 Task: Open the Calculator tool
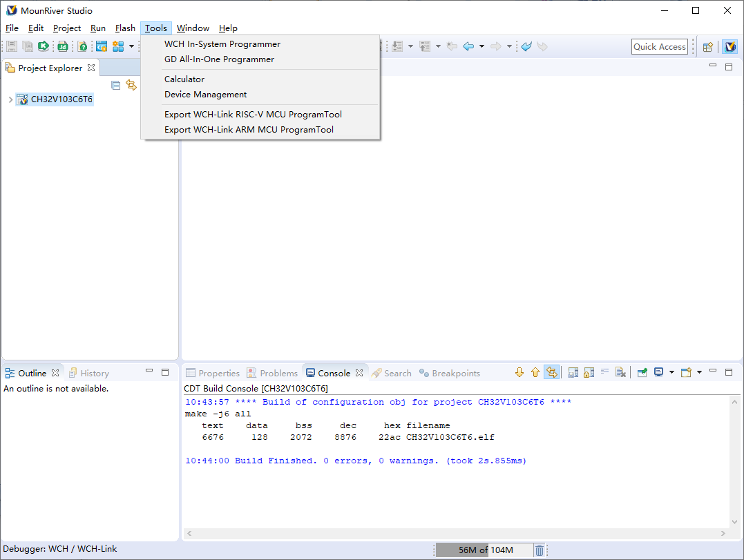pyautogui.click(x=260, y=79)
